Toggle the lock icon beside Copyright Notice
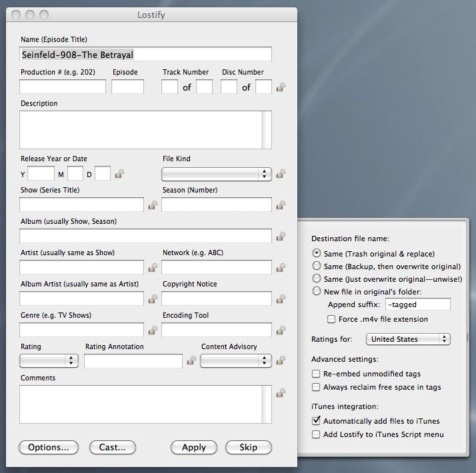 281,299
